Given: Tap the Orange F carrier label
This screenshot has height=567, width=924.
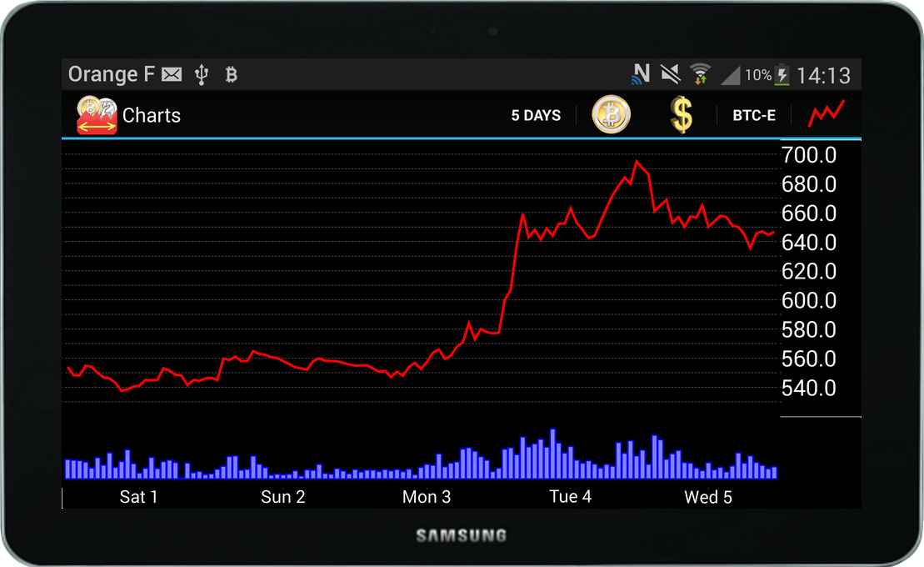Looking at the screenshot, I should (x=112, y=74).
